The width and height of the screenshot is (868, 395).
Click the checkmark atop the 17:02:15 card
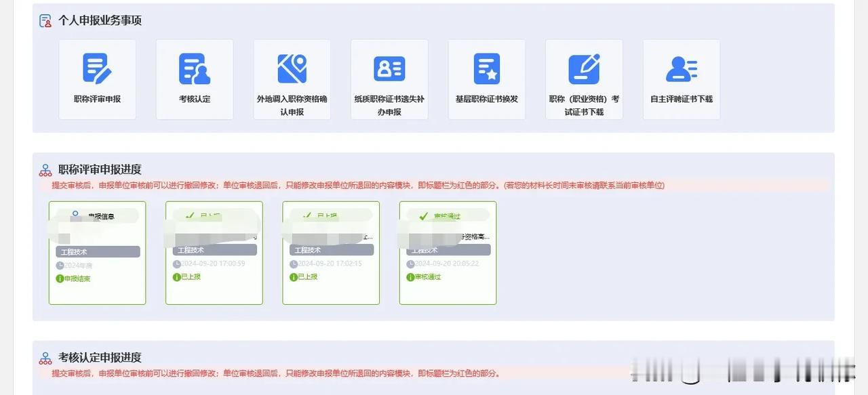tap(307, 216)
